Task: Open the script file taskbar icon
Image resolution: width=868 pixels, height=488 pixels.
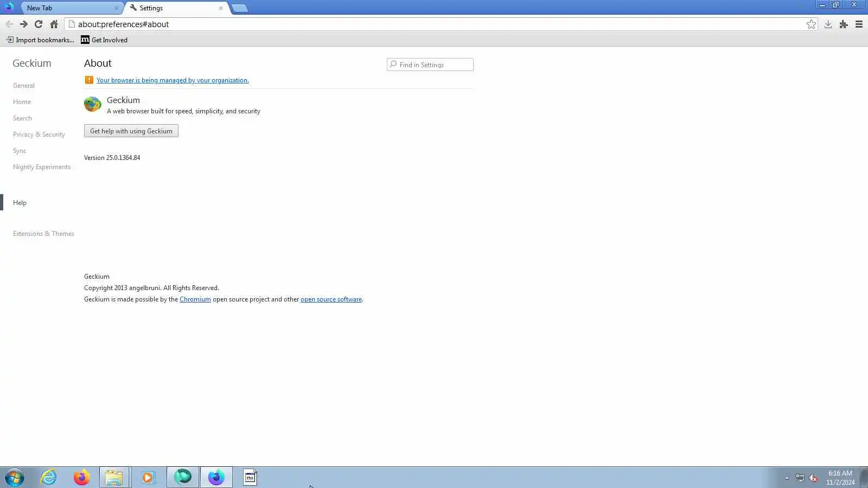Action: 250,478
